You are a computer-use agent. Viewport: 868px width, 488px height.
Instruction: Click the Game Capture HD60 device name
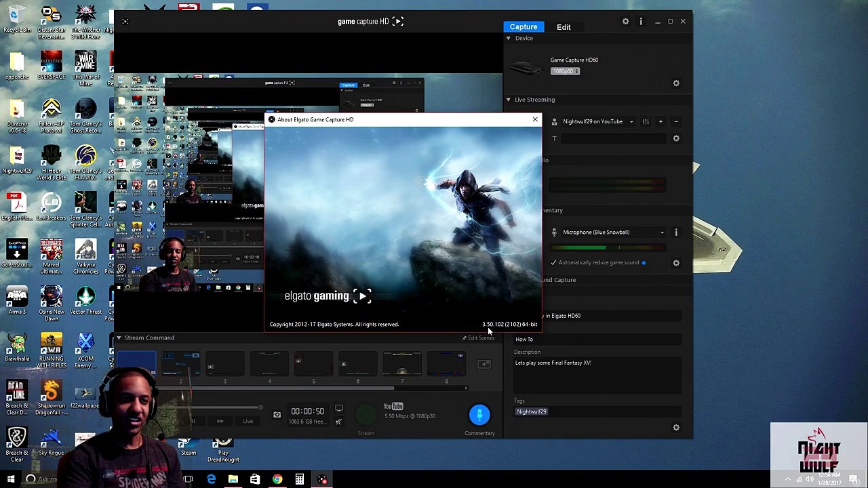(x=574, y=60)
